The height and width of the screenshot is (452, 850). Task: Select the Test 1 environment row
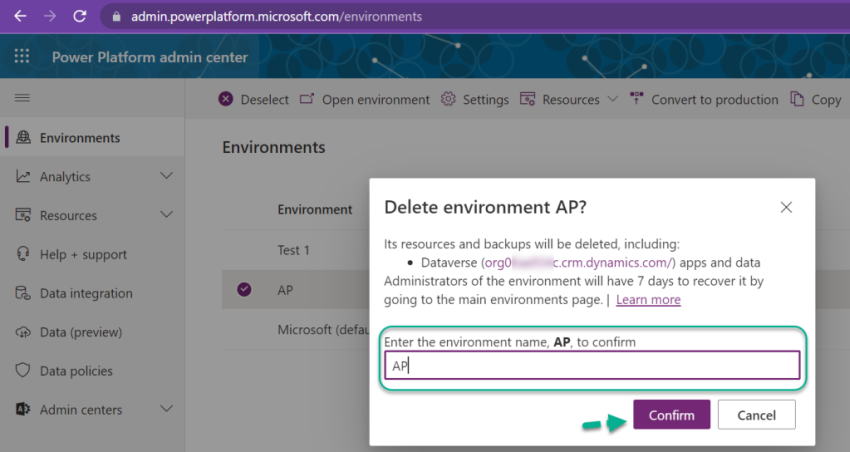[293, 250]
